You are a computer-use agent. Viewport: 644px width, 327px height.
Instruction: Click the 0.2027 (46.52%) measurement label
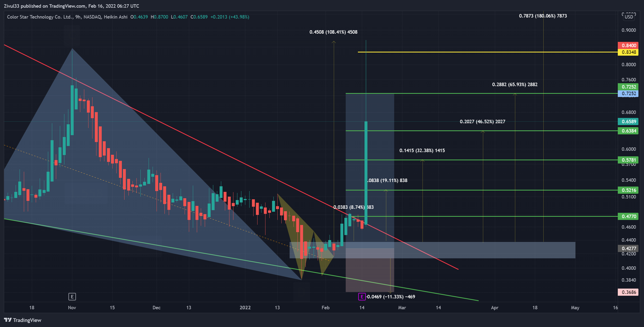pos(482,122)
